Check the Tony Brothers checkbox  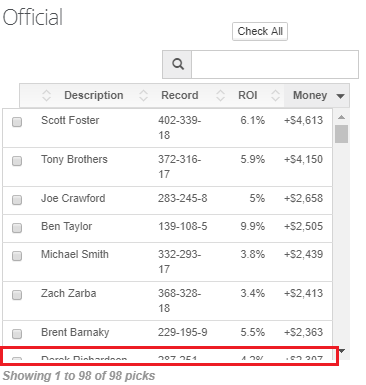(x=17, y=161)
